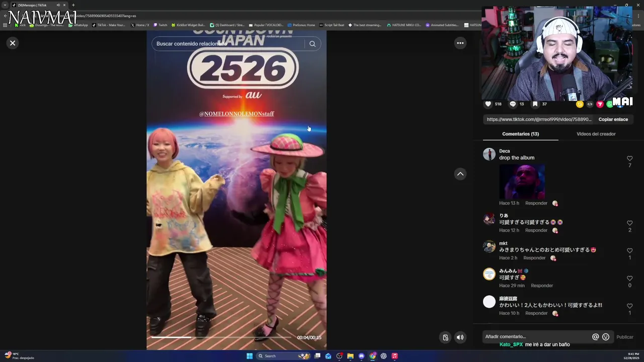Open the image attached to Deca's comment

522,181
